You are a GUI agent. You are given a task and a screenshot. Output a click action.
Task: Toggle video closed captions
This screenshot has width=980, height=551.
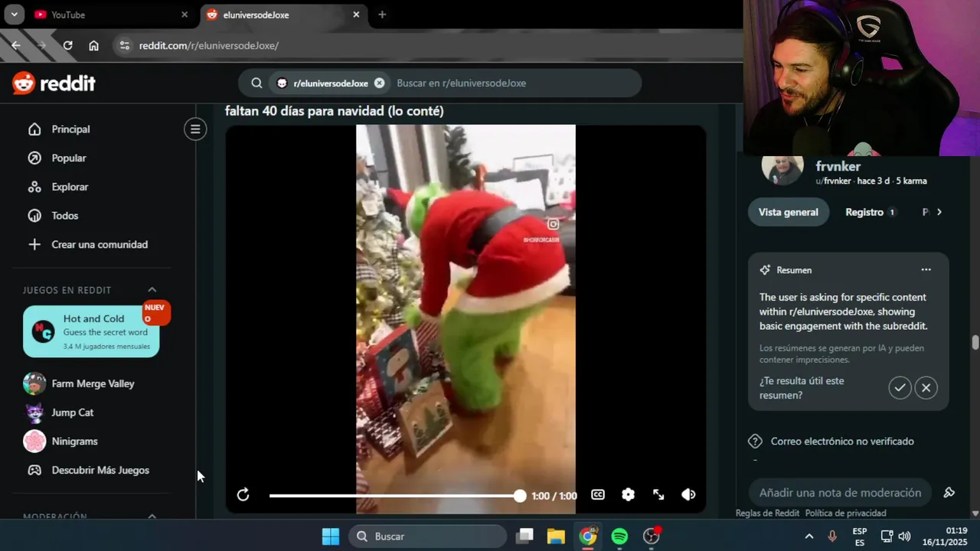pos(598,495)
